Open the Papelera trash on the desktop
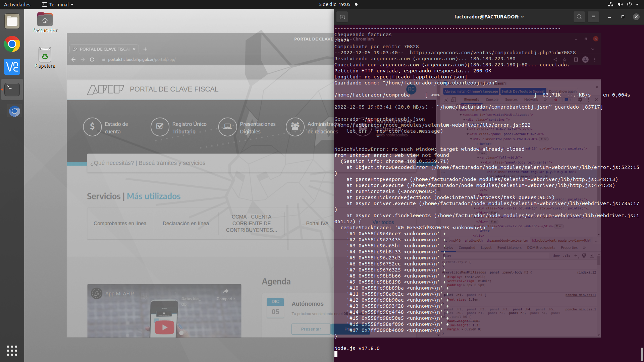 click(45, 58)
